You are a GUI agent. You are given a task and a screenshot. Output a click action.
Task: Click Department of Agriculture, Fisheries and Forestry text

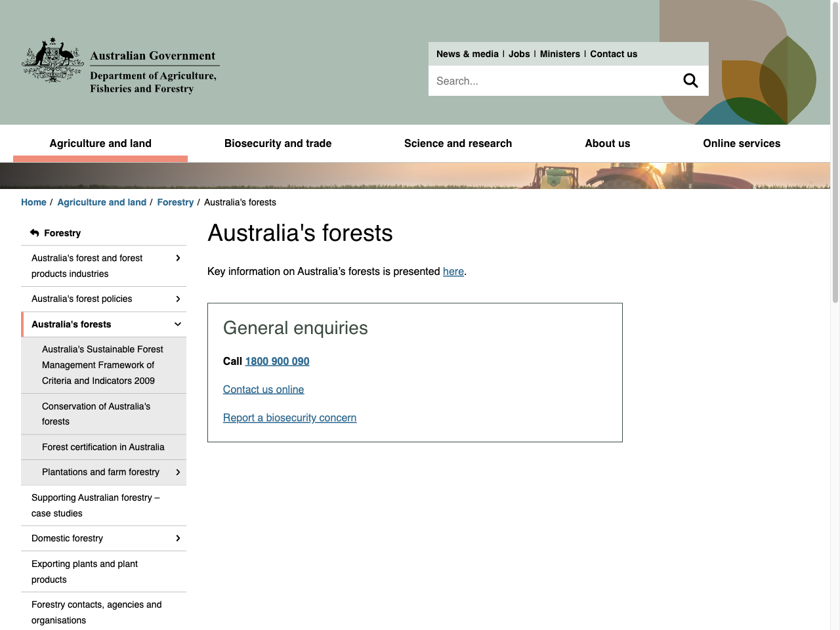(x=153, y=82)
